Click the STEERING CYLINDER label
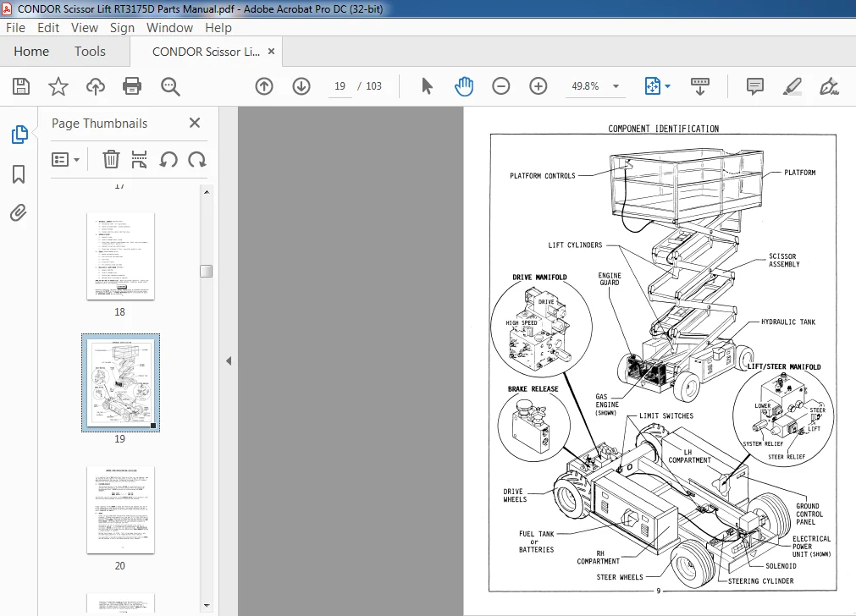This screenshot has height=616, width=856. point(761,581)
